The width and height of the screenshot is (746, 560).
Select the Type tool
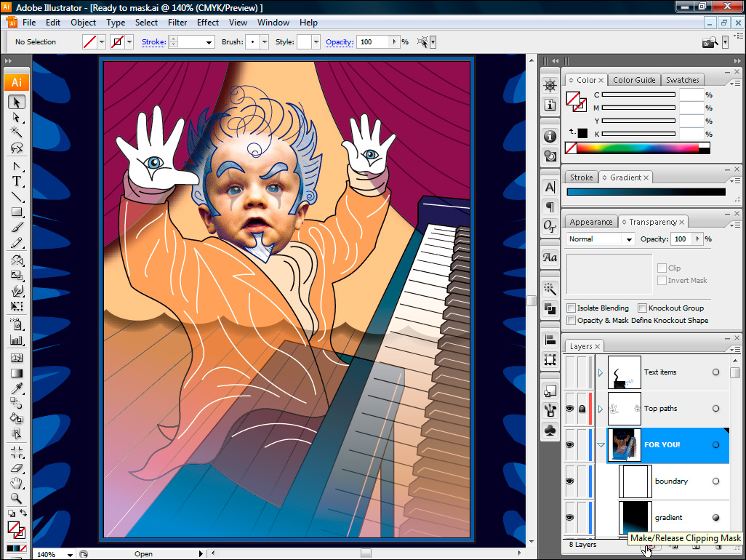point(17,181)
